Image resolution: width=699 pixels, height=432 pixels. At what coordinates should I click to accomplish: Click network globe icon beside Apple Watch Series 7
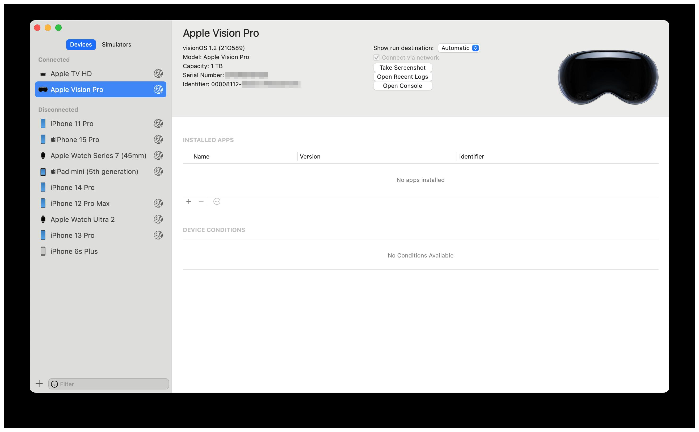point(158,156)
